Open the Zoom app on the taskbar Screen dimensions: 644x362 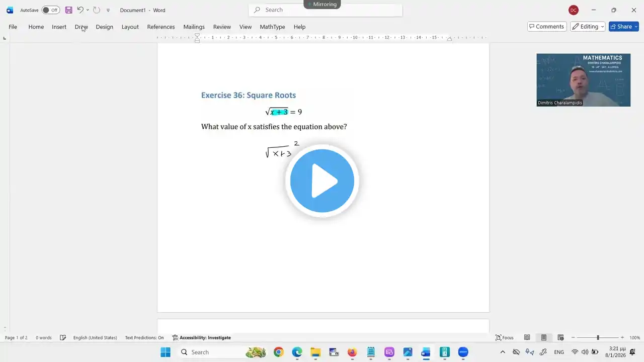[x=463, y=352]
